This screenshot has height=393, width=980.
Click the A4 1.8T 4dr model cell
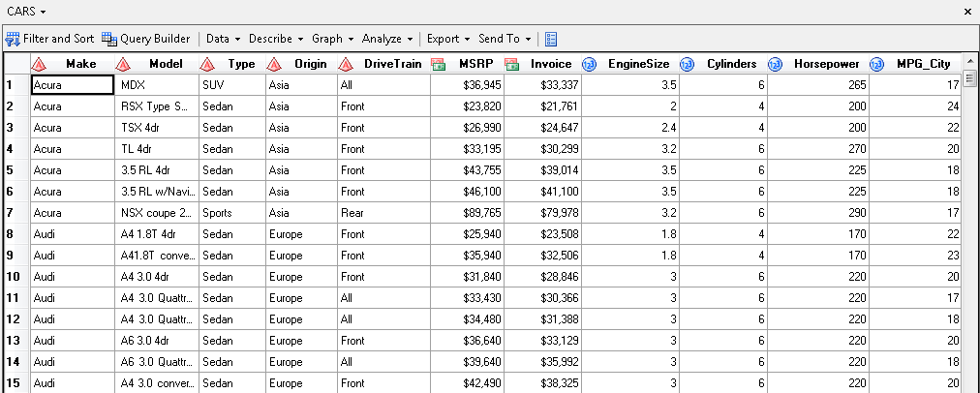(156, 233)
